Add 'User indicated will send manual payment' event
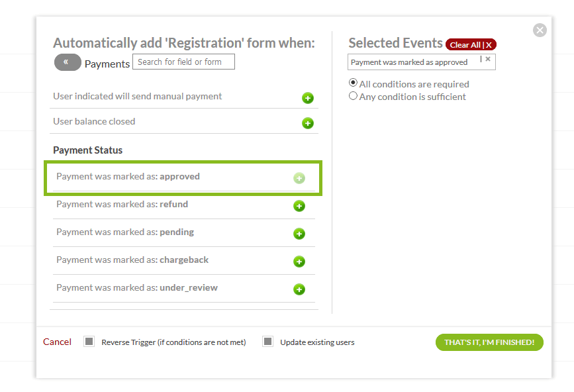The height and width of the screenshot is (392, 574). coord(308,98)
